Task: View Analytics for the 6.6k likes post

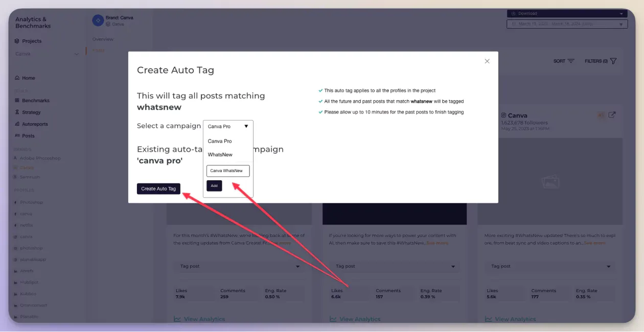Action: [355, 319]
